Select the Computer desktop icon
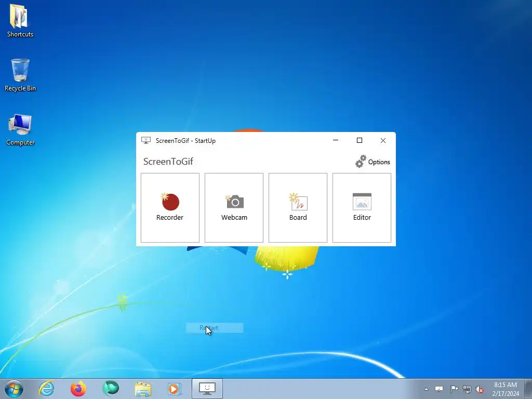 click(x=20, y=129)
